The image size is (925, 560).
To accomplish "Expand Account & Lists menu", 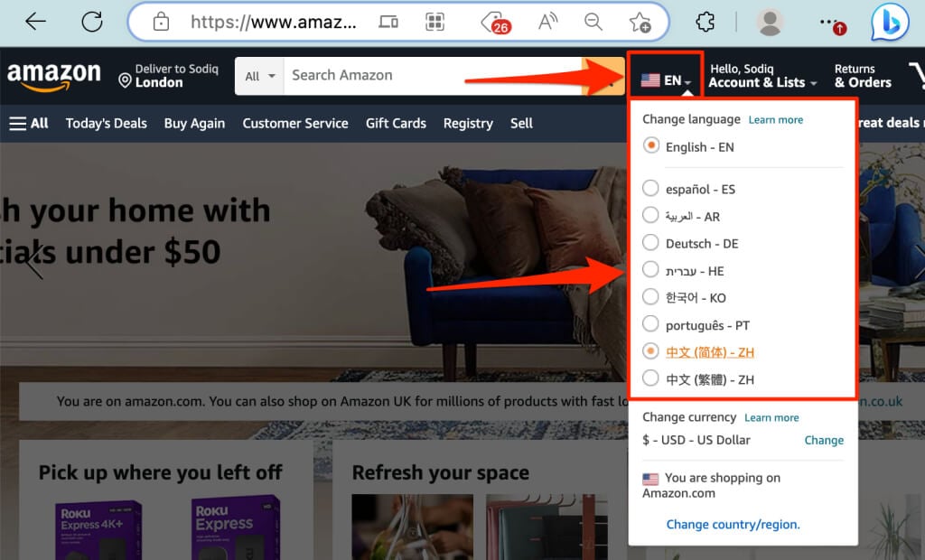I will 762,76.
